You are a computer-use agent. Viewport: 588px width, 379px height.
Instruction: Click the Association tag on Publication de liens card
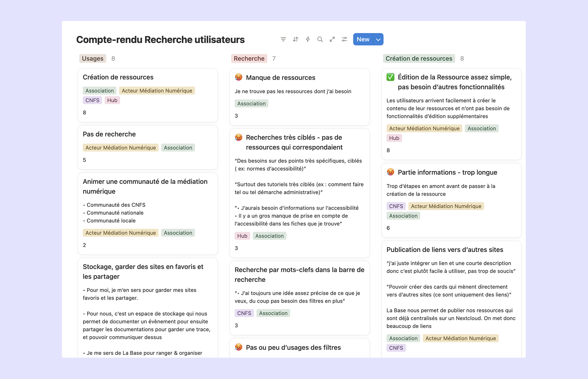(403, 338)
